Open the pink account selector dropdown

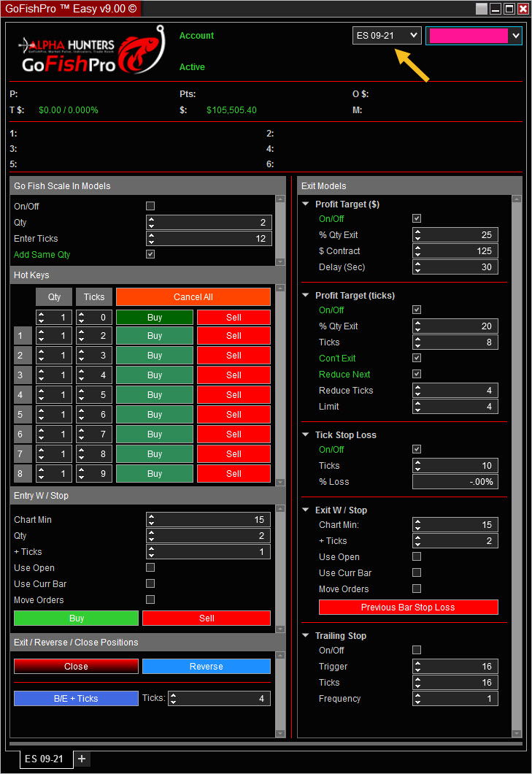click(515, 36)
